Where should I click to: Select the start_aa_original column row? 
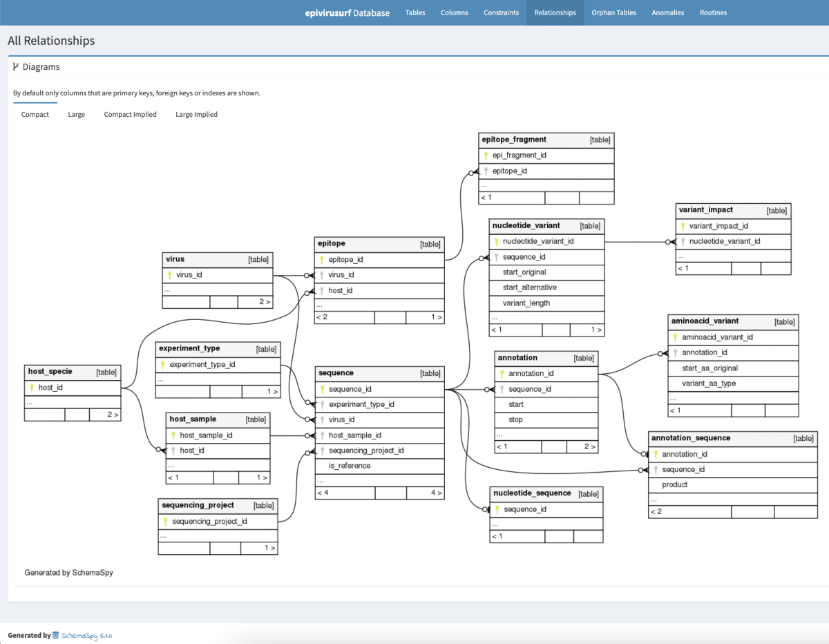733,368
